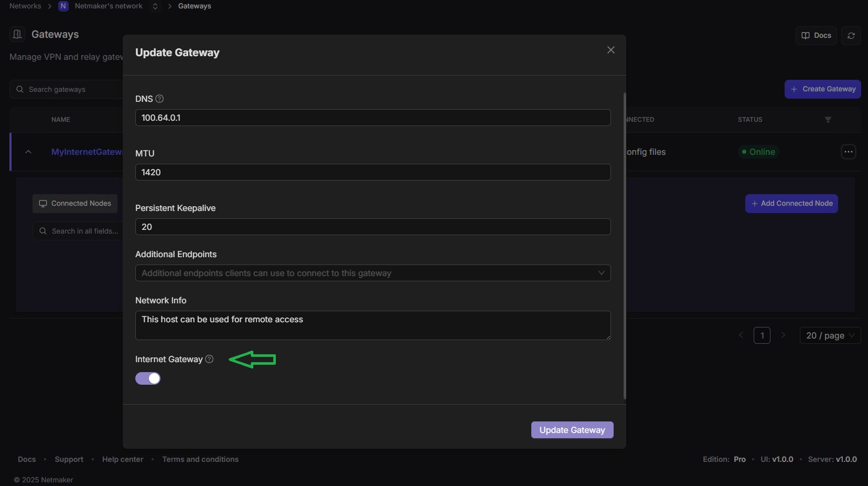Toggle the Internet Gateway switch off
The image size is (868, 486).
click(x=148, y=378)
